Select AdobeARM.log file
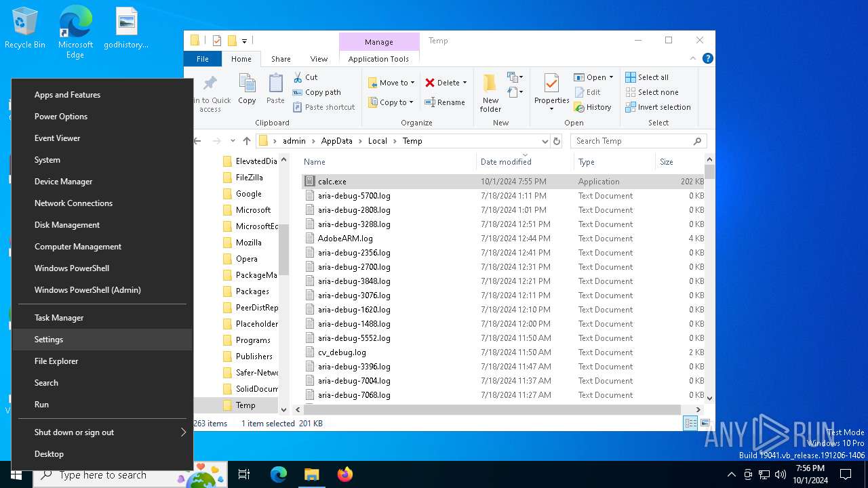 pyautogui.click(x=502, y=239)
